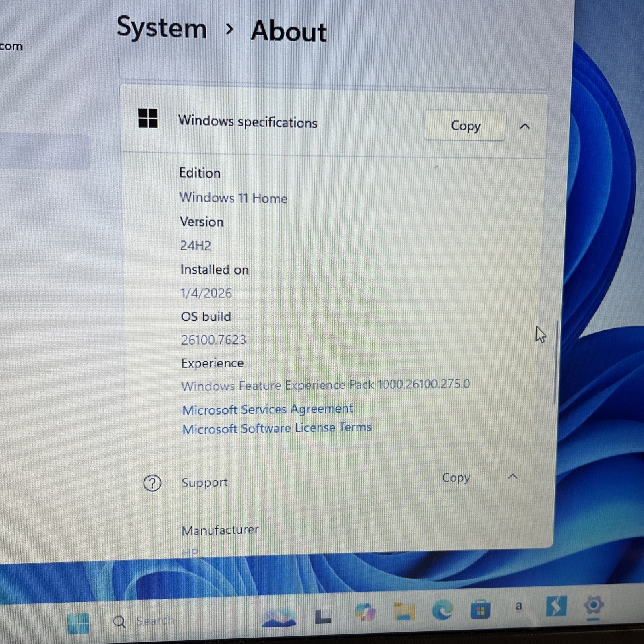Collapse the Windows specifications section
Screen dimensions: 644x644
coord(525,126)
